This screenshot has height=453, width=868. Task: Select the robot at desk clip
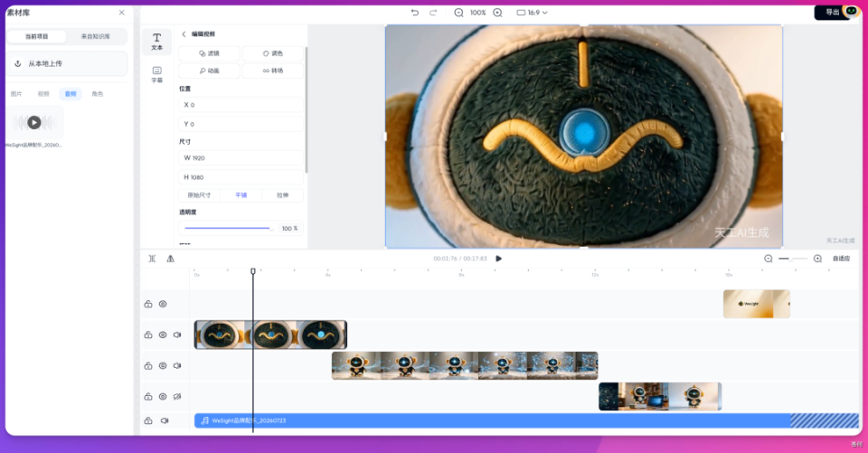click(x=660, y=397)
